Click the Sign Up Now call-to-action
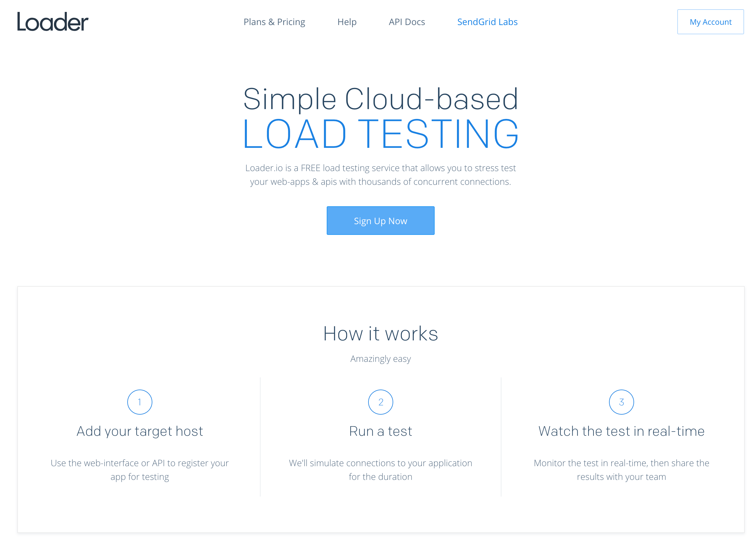The width and height of the screenshot is (756, 555). click(380, 220)
